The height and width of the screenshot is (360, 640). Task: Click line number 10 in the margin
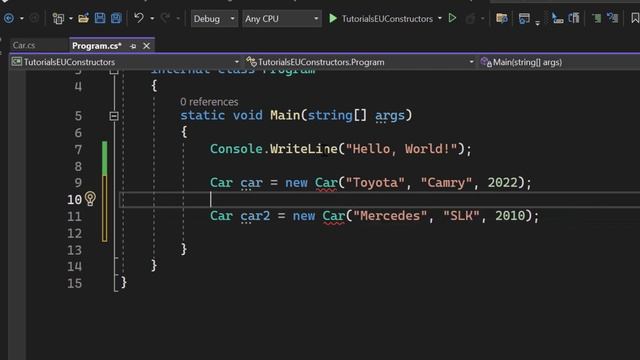point(74,200)
